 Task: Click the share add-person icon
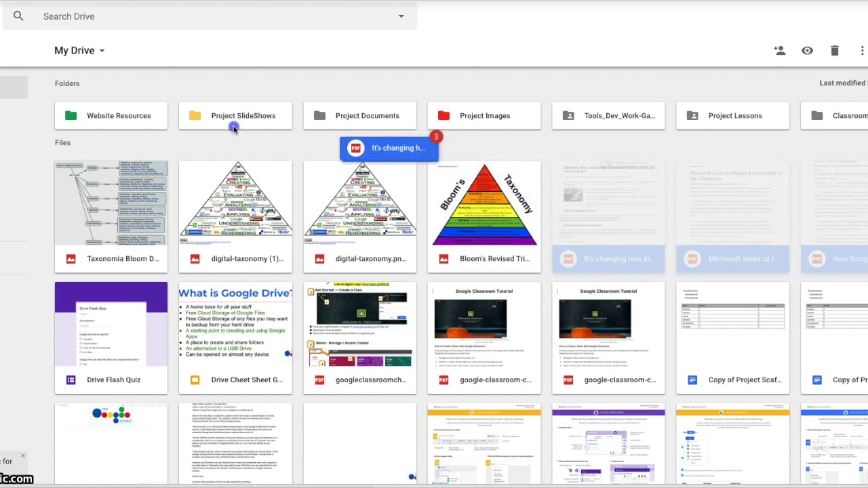coord(780,51)
